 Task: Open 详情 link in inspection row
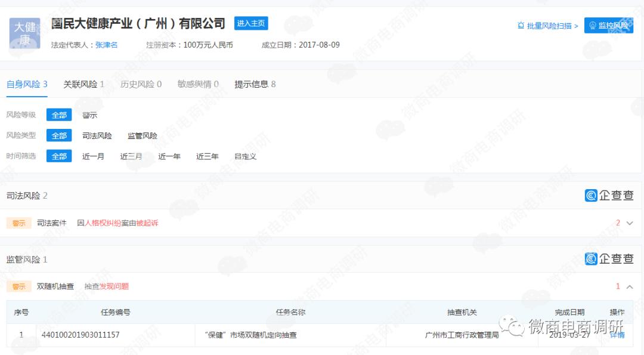[617, 335]
